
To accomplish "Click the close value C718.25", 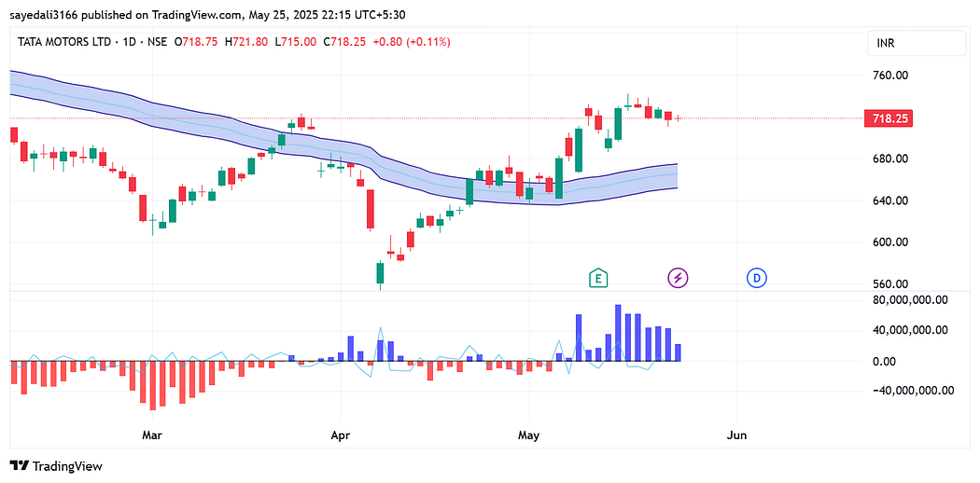I will 344,42.
